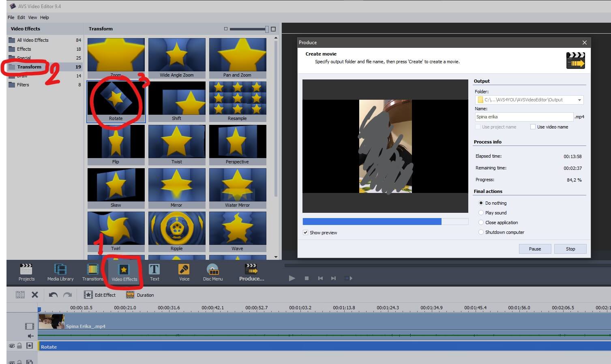Open the Text tool
This screenshot has height=364, width=611.
154,272
